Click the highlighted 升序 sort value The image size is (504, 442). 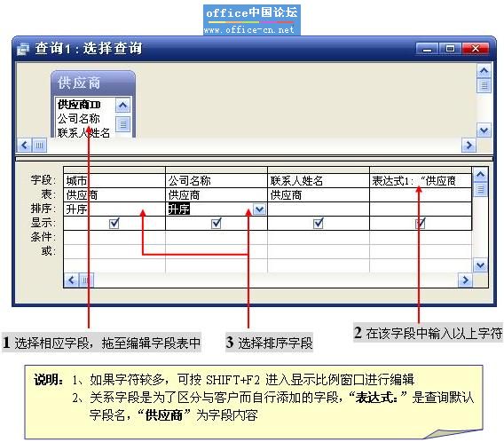(x=179, y=209)
